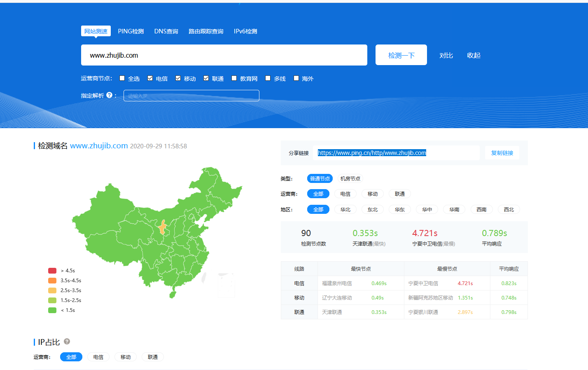Select the 路由跟踪查询 tab
The height and width of the screenshot is (370, 588).
206,31
